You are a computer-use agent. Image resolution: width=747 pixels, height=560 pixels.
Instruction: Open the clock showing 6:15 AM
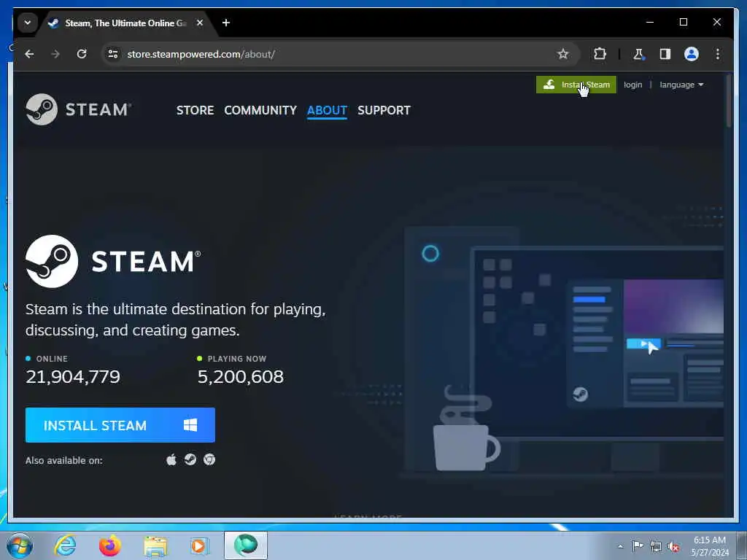[709, 545]
